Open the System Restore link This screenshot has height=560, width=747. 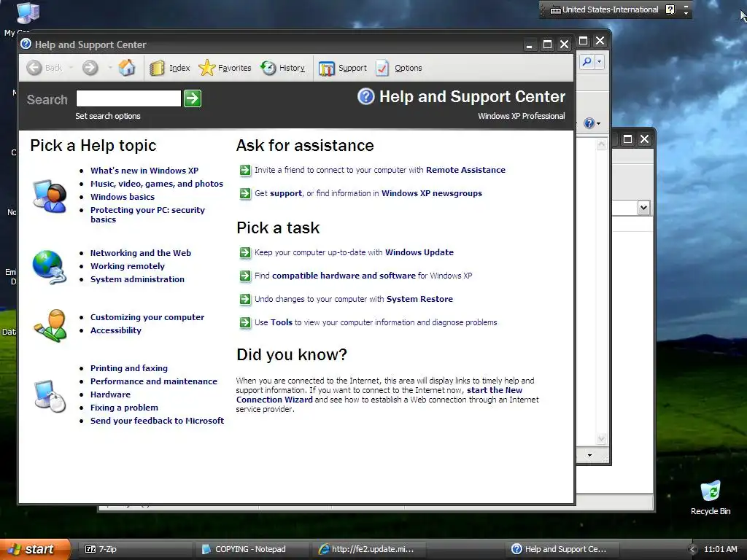pyautogui.click(x=419, y=299)
